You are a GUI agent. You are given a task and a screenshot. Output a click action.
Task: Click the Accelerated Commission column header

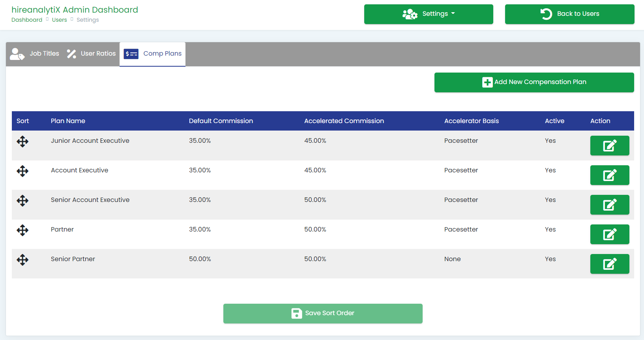344,121
